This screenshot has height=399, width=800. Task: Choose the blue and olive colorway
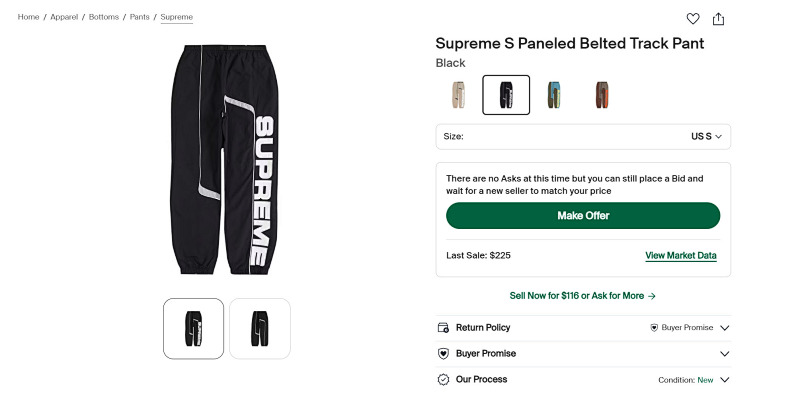[x=554, y=95]
